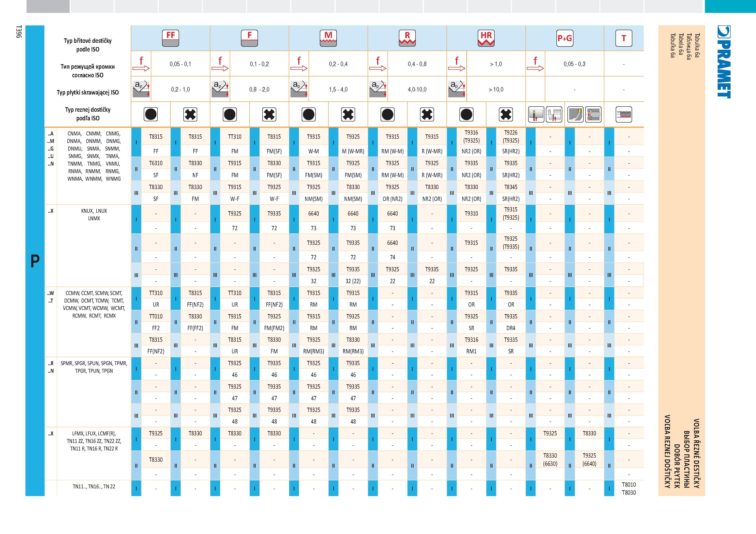Click the Tabulka 6a caption
Image resolution: width=756 pixels, height=534 pixels.
[x=697, y=45]
